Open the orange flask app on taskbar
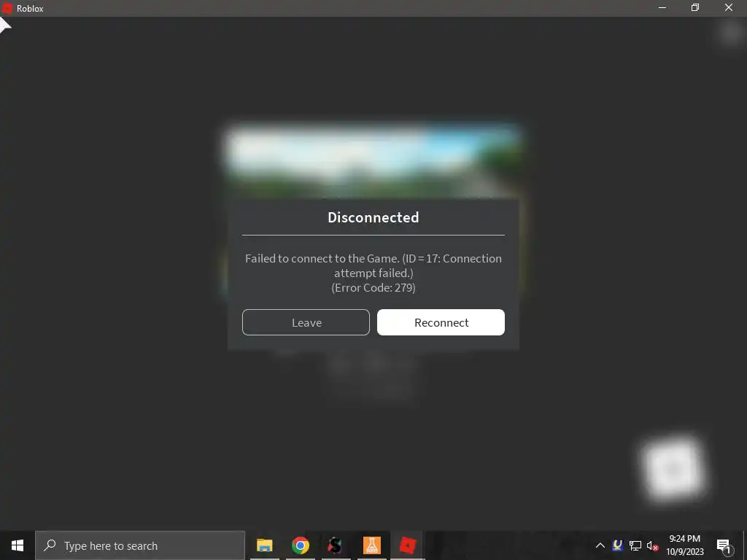Viewport: 747px width, 560px height. [371, 545]
